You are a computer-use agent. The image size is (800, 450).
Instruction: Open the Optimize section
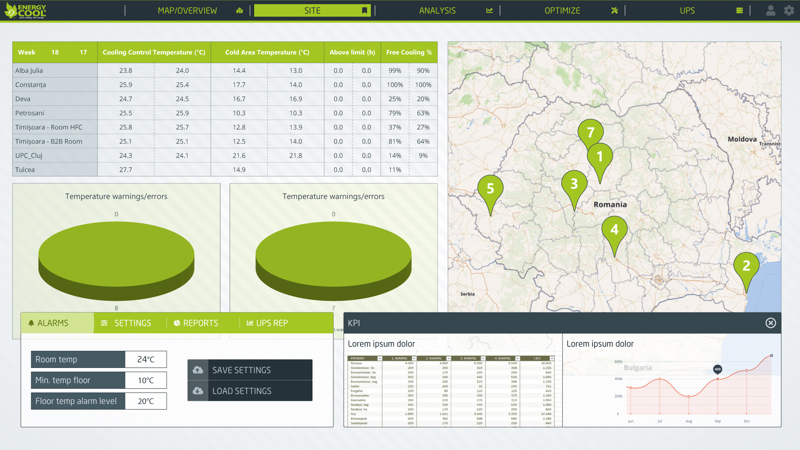pyautogui.click(x=562, y=11)
